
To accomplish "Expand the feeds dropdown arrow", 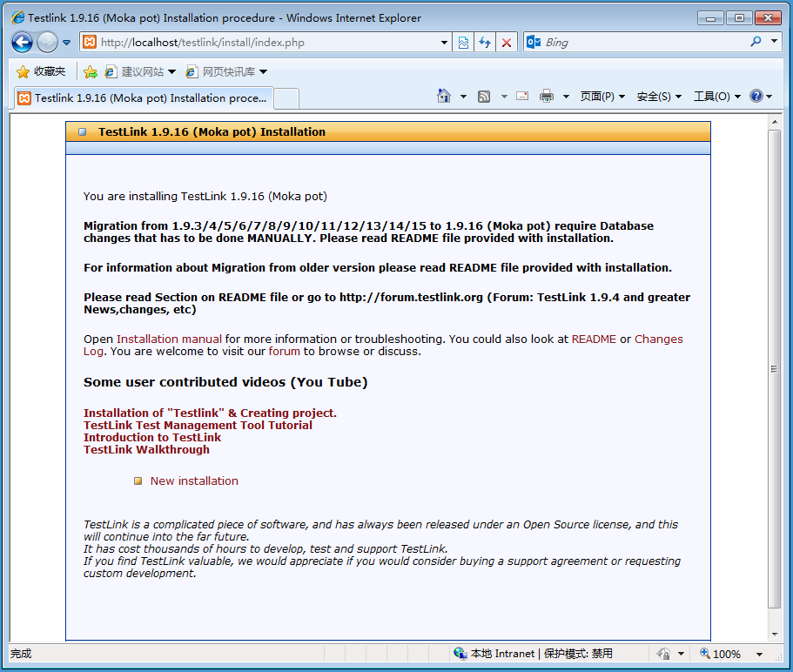I will pyautogui.click(x=504, y=97).
